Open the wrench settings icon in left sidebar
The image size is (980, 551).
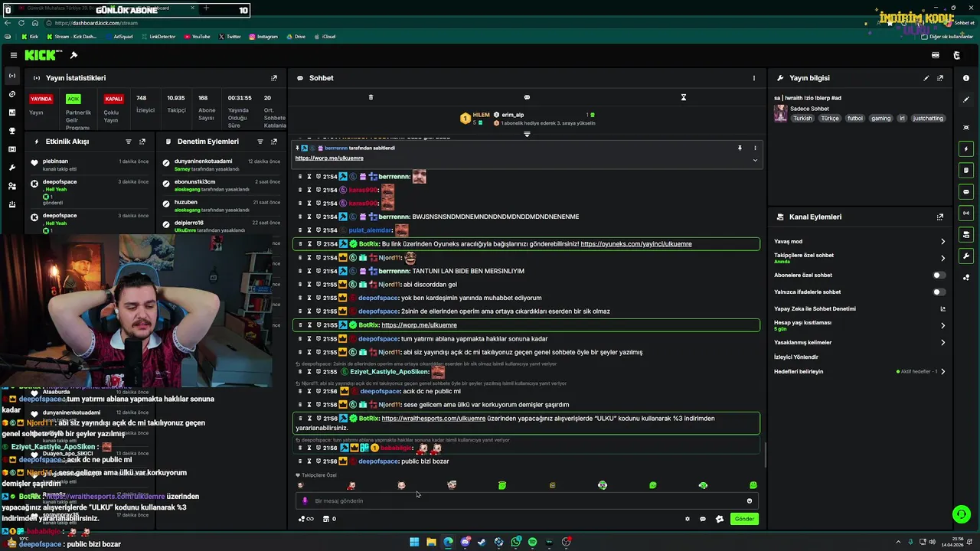tap(11, 168)
